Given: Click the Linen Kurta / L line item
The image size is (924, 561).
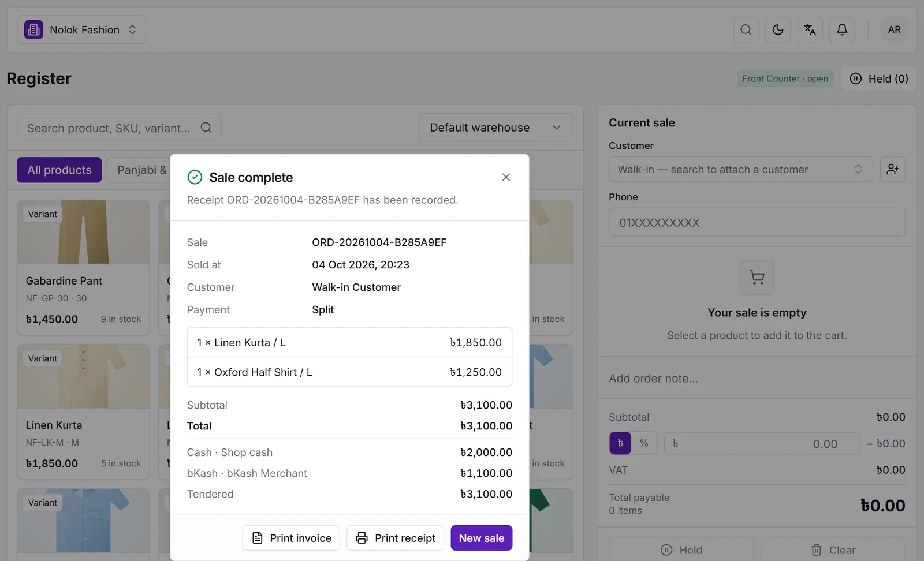Looking at the screenshot, I should pos(349,342).
